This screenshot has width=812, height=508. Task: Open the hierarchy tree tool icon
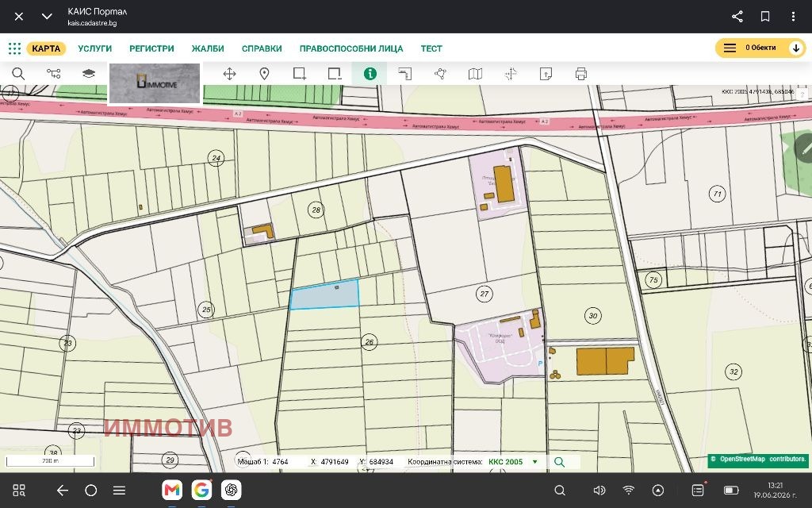click(x=53, y=74)
